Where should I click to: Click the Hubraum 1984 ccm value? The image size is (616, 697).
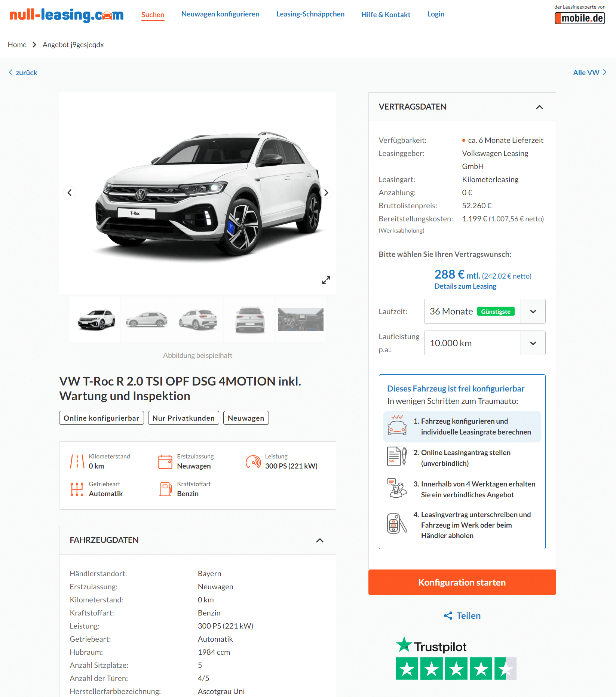coord(214,652)
